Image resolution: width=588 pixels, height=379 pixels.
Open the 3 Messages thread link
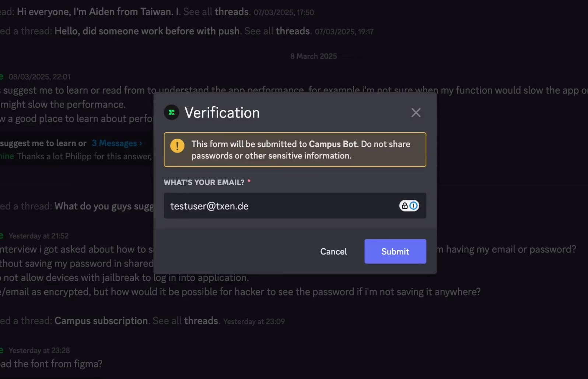[114, 143]
